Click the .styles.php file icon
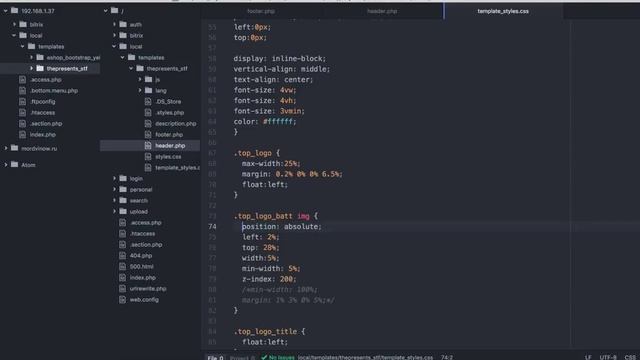The height and width of the screenshot is (360, 640). pos(148,113)
